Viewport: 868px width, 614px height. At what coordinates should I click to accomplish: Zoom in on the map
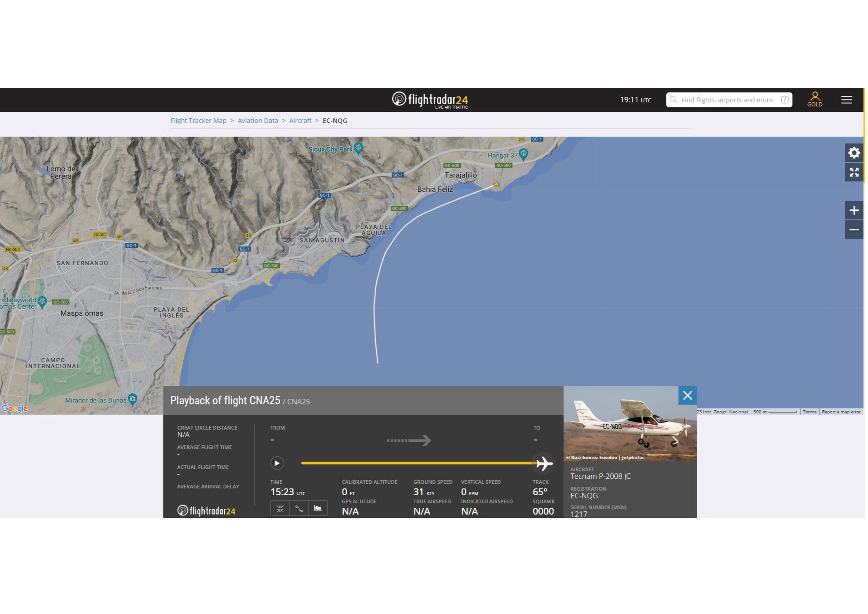(x=854, y=211)
